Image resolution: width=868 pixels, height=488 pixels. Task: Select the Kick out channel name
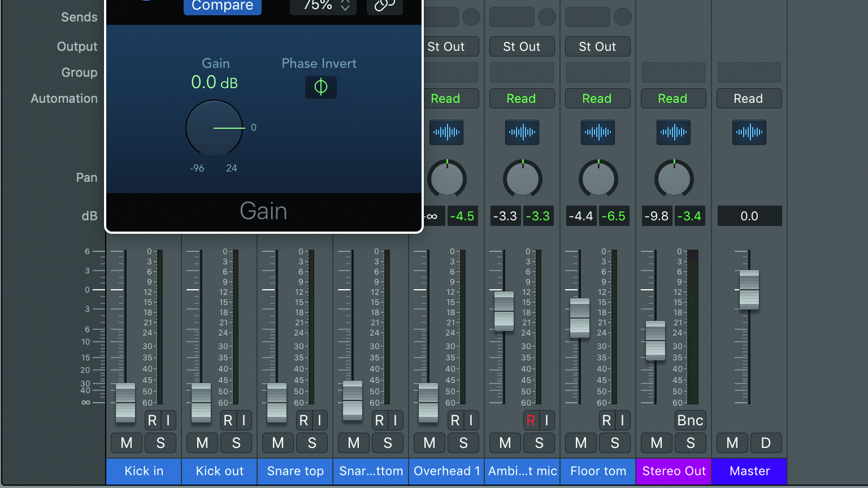[220, 471]
